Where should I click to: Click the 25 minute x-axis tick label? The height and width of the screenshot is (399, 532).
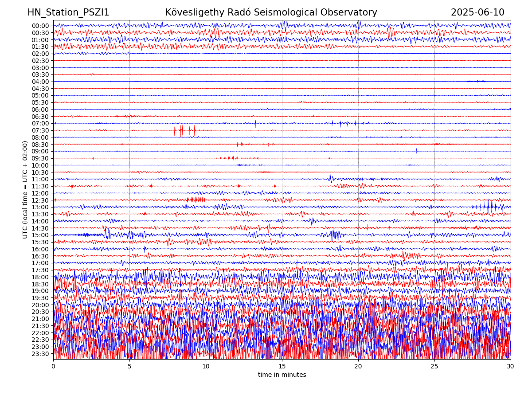tap(434, 367)
